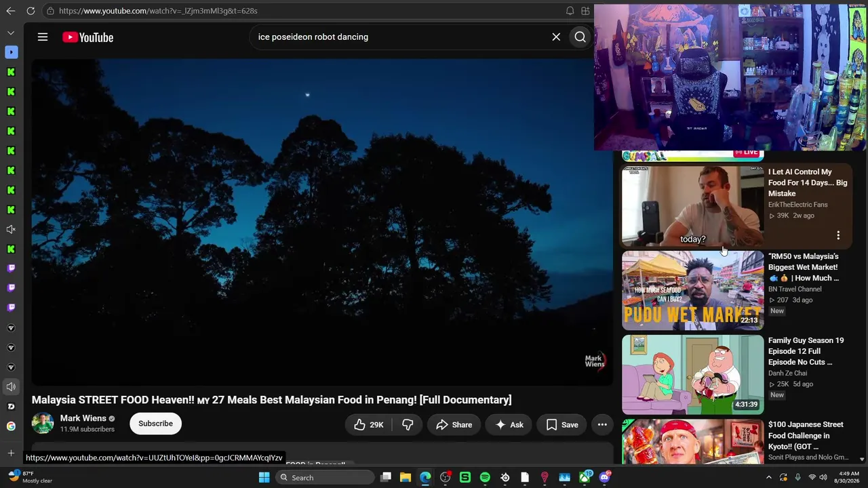Viewport: 868px width, 488px height.
Task: Switch to the active blue-highlighted vertical tab
Action: click(x=11, y=52)
